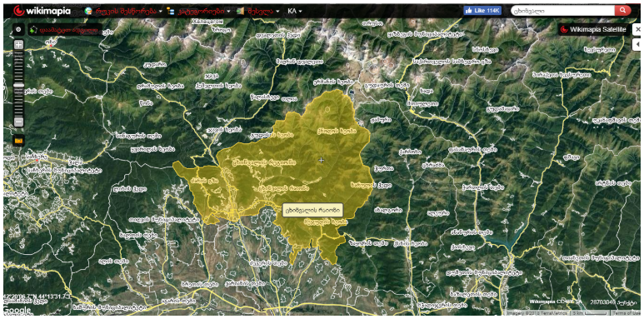
Task: Click the Wikimapia logo
Action: (42, 11)
